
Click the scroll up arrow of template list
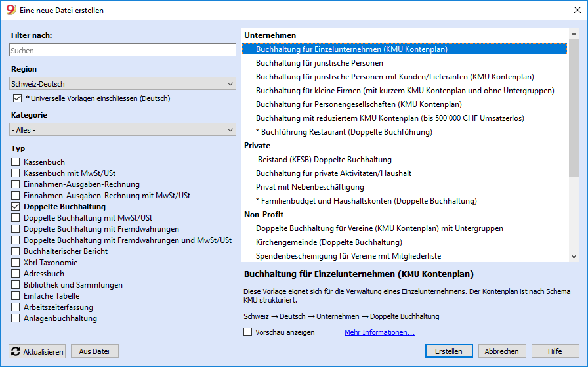(574, 35)
